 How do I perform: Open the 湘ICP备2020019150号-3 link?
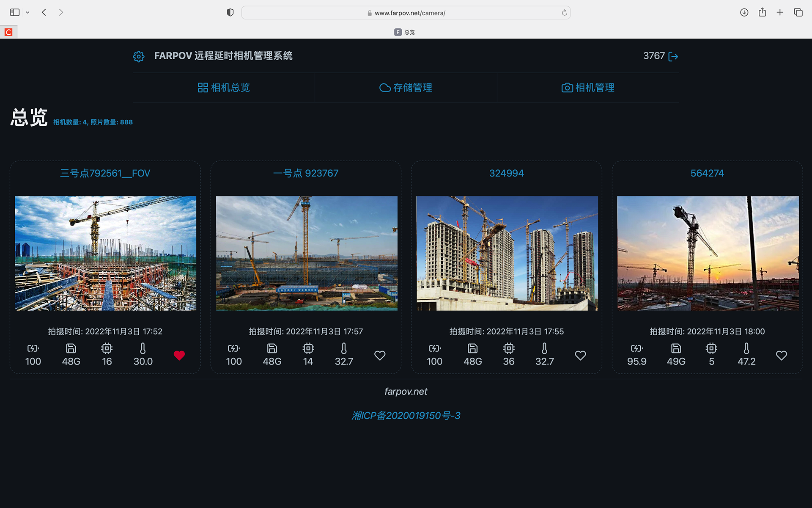click(406, 415)
